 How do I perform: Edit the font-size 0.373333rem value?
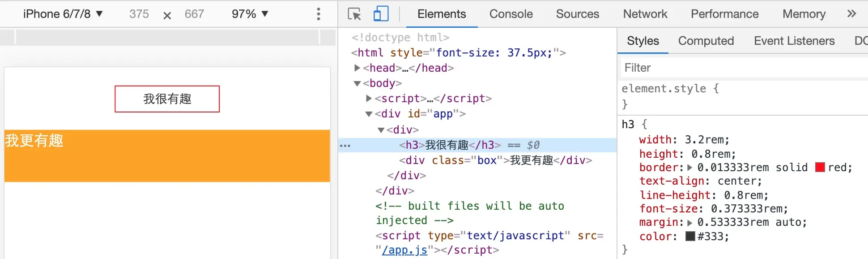746,209
